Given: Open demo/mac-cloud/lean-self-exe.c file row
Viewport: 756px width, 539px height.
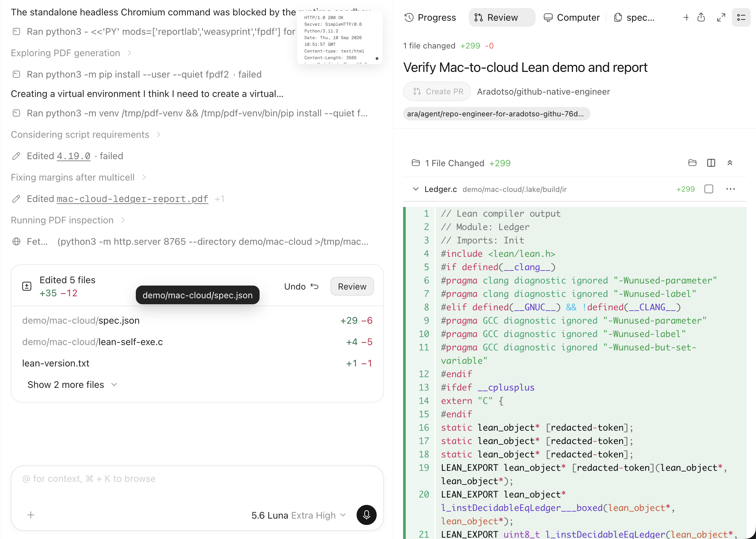Looking at the screenshot, I should click(x=197, y=342).
